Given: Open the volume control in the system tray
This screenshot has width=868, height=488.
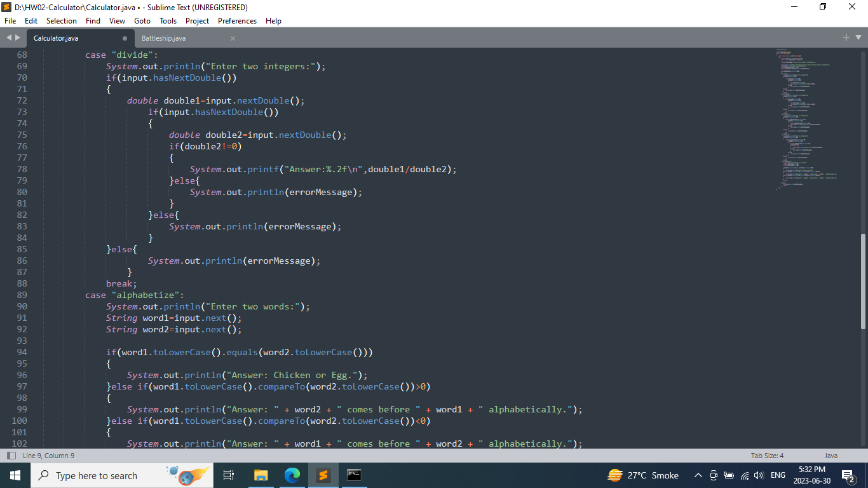Looking at the screenshot, I should tap(759, 475).
